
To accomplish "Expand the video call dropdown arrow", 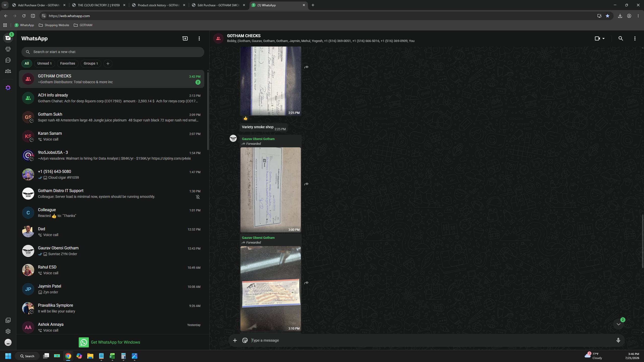I will (x=603, y=38).
